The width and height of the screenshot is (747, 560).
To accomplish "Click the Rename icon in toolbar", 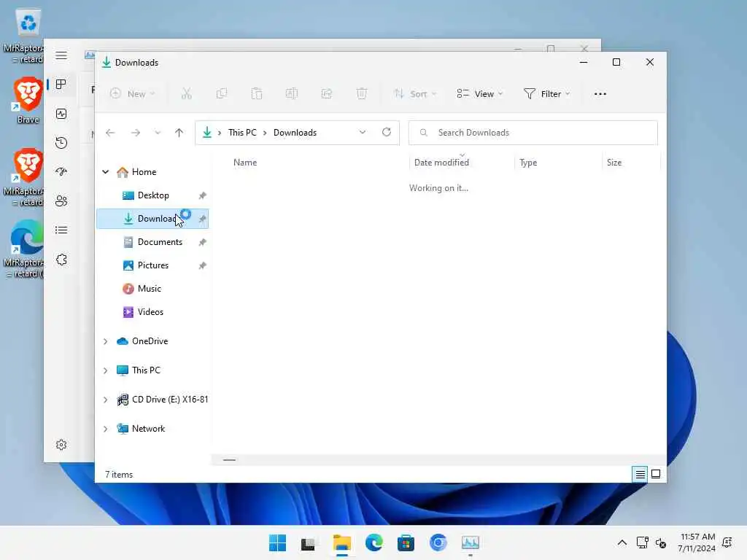I will click(x=292, y=94).
